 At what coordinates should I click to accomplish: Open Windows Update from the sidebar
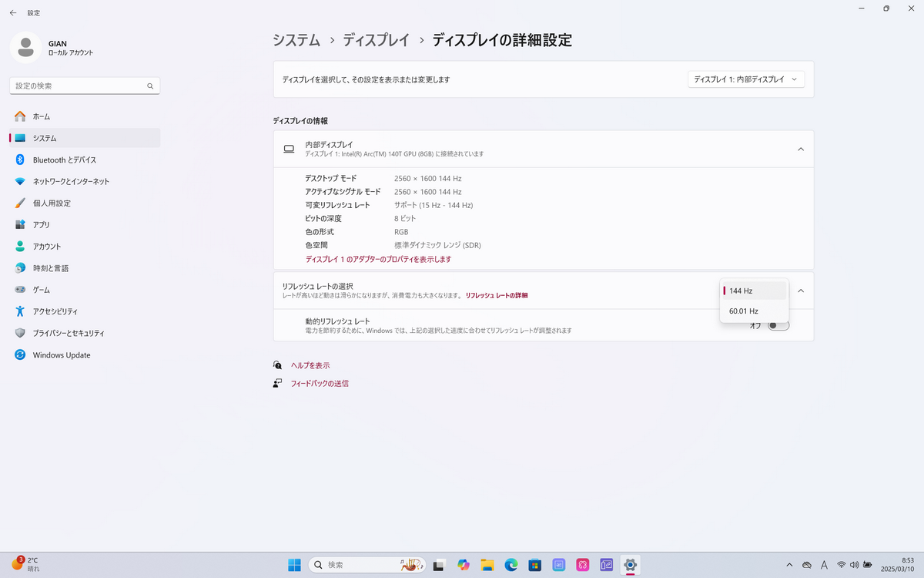click(61, 355)
